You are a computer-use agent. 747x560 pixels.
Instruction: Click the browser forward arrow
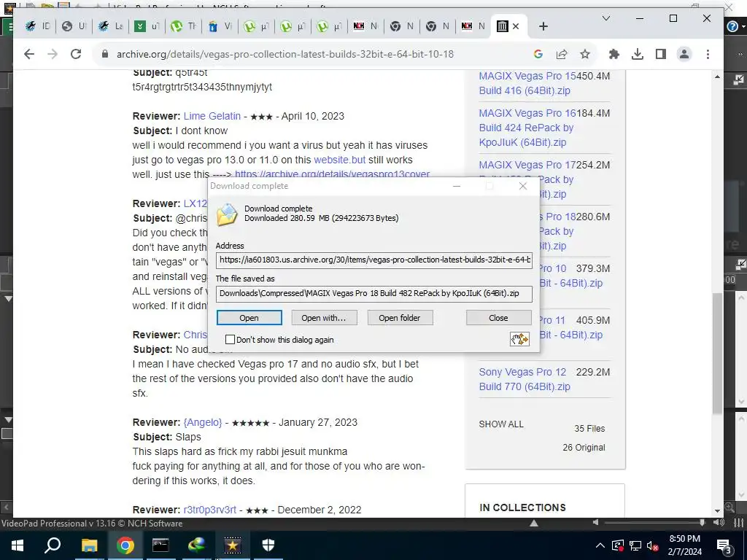point(53,54)
